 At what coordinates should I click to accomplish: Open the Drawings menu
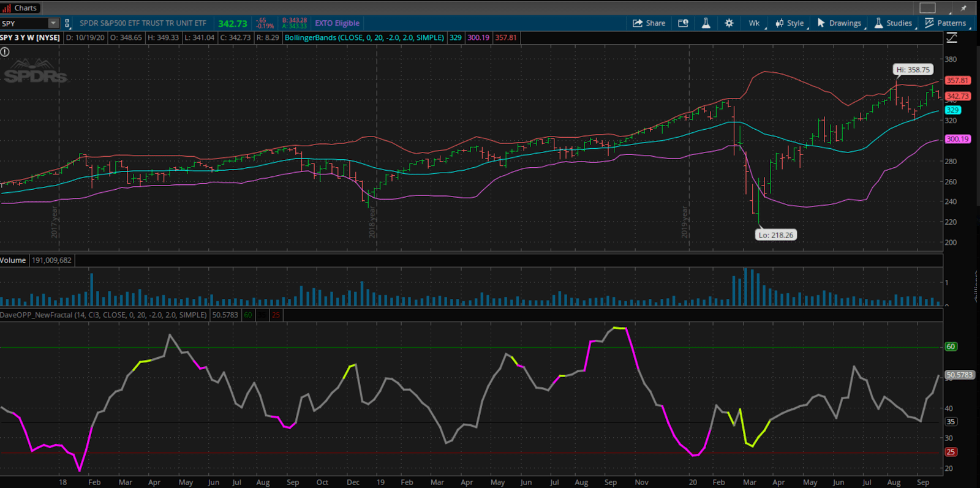tap(840, 23)
